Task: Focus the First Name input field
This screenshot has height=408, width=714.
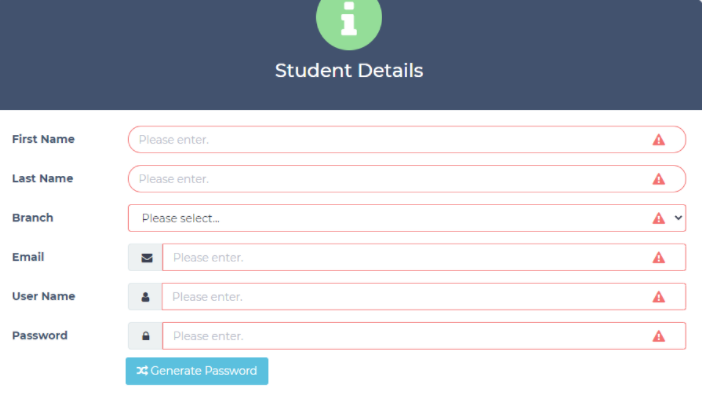Action: coord(380,140)
